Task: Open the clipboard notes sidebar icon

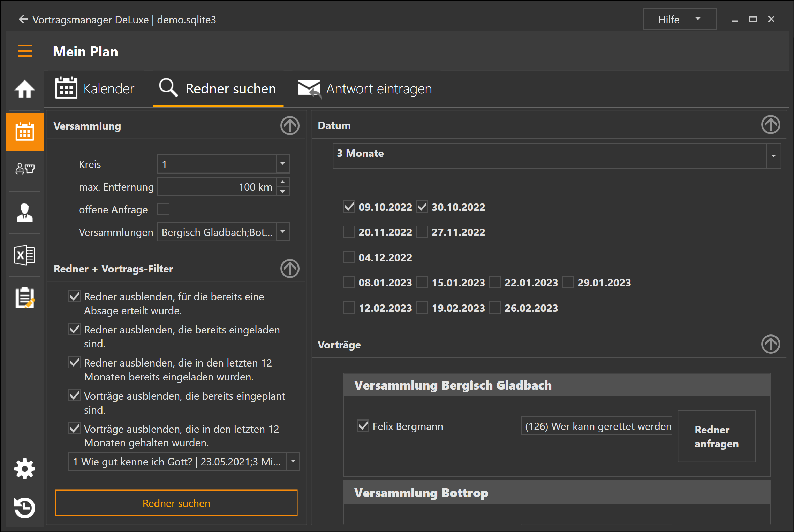Action: (25, 298)
